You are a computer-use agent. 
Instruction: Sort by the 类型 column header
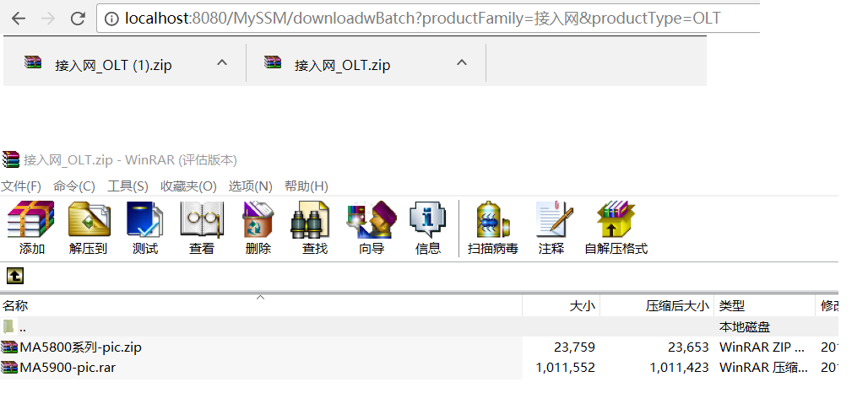point(765,305)
